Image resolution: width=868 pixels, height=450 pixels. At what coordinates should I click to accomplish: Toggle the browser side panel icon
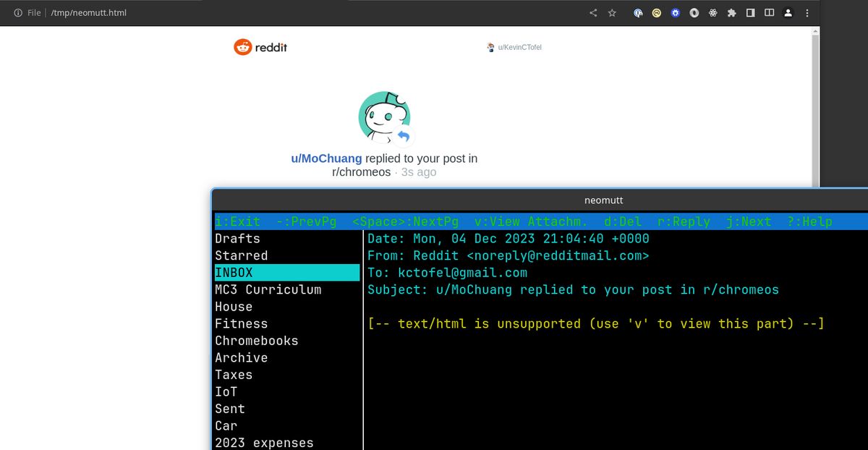pyautogui.click(x=751, y=13)
